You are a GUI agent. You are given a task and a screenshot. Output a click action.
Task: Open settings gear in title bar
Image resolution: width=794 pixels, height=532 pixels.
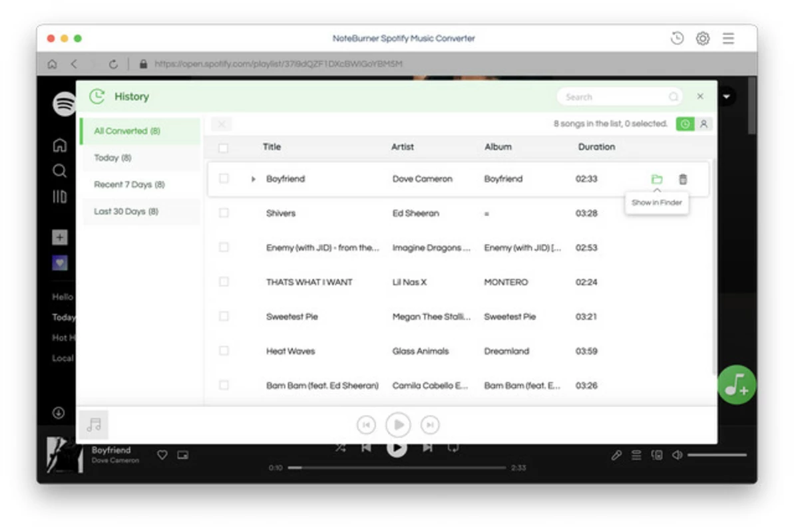tap(702, 38)
